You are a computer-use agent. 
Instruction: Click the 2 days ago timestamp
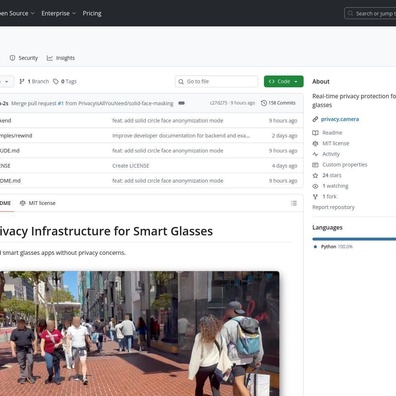tap(284, 136)
